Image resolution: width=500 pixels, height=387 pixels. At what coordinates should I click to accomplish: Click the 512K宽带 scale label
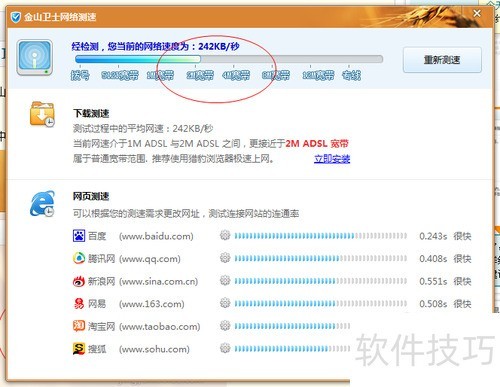tap(120, 75)
